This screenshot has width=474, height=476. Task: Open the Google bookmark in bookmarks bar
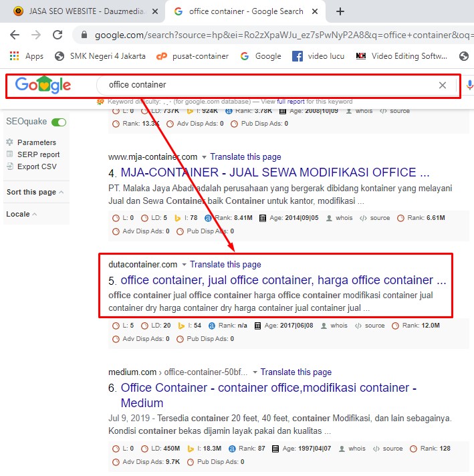(x=261, y=56)
